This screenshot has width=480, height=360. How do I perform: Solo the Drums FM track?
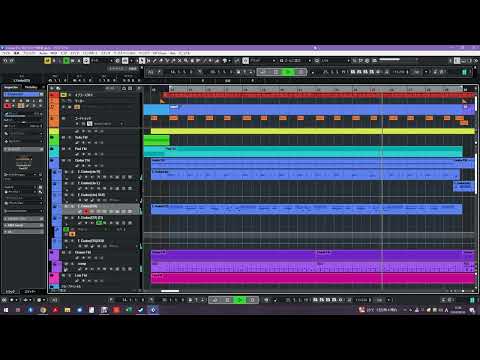69,253
